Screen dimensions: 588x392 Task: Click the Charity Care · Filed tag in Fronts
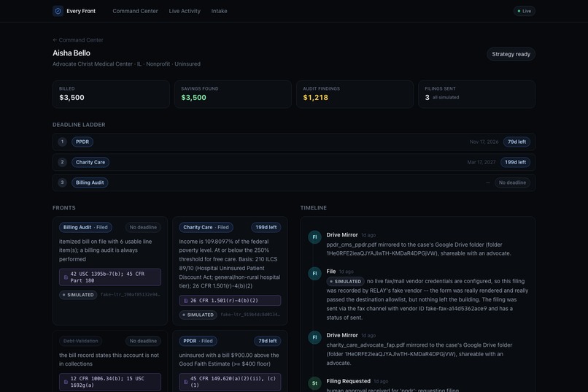pyautogui.click(x=206, y=227)
